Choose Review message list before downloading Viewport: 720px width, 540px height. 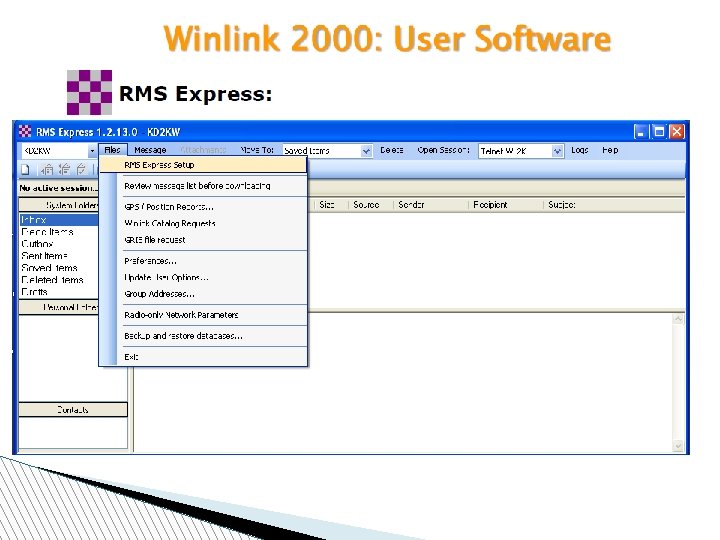(203, 186)
